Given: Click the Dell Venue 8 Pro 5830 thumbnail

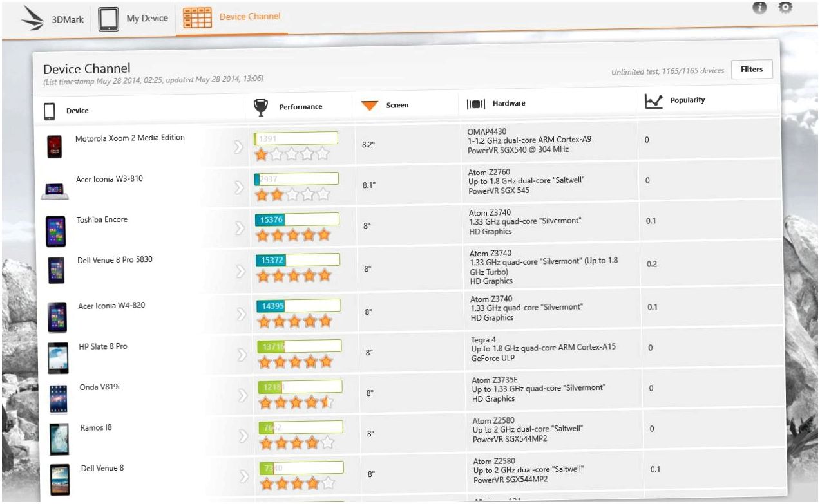Looking at the screenshot, I should tap(57, 270).
